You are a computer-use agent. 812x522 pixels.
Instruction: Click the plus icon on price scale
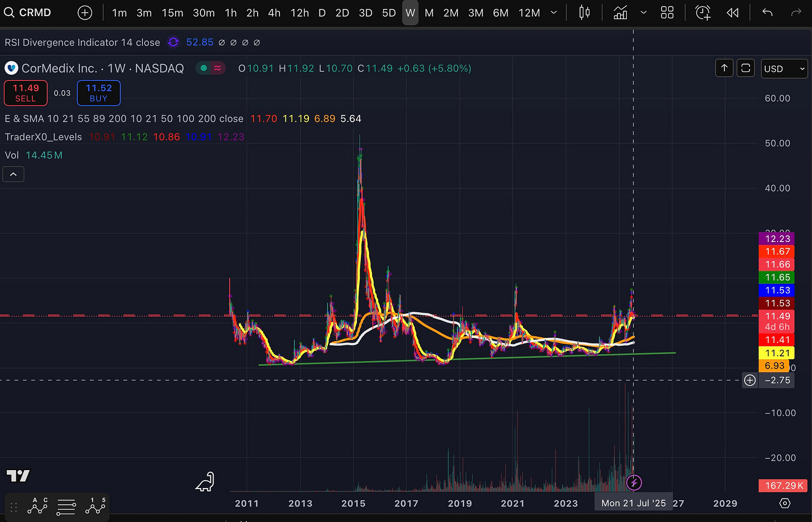[x=750, y=380]
